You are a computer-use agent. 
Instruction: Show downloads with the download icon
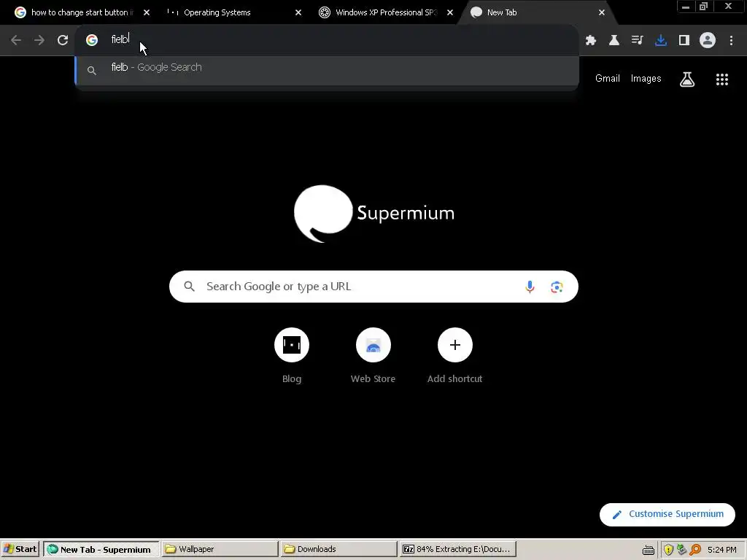pos(661,41)
